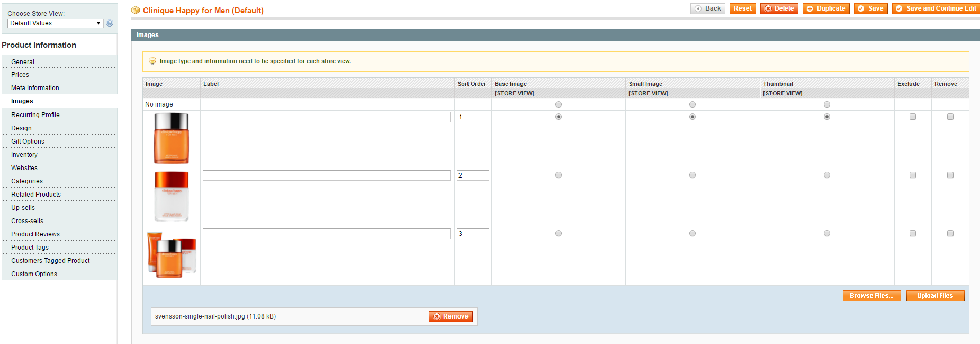Check Exclude for sort order 3 image
Viewport: 980px width, 344px height.
(913, 233)
